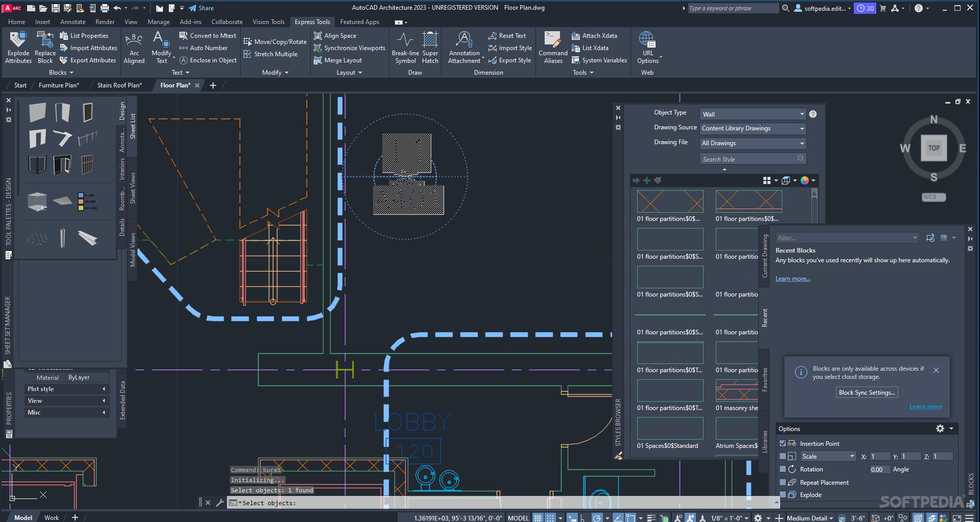Expand Modify ribbon panel
980x522 pixels.
[x=275, y=73]
